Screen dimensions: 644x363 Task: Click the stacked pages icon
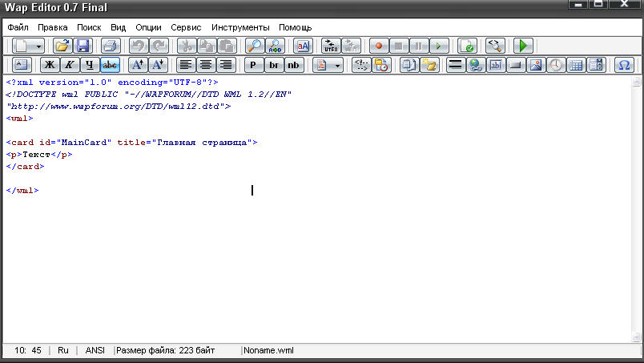pyautogui.click(x=409, y=65)
